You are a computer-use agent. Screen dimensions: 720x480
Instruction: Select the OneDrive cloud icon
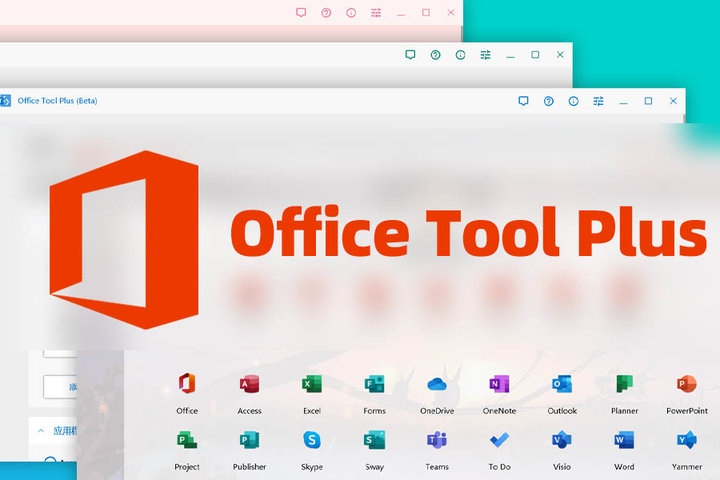436,385
